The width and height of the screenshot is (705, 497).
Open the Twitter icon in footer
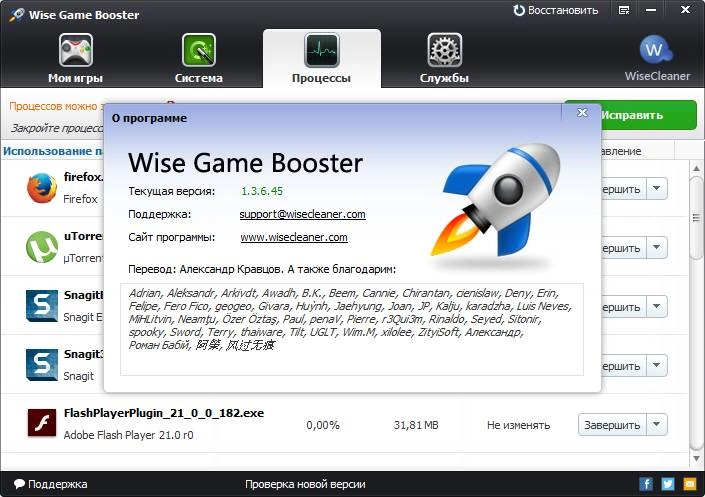click(x=668, y=484)
